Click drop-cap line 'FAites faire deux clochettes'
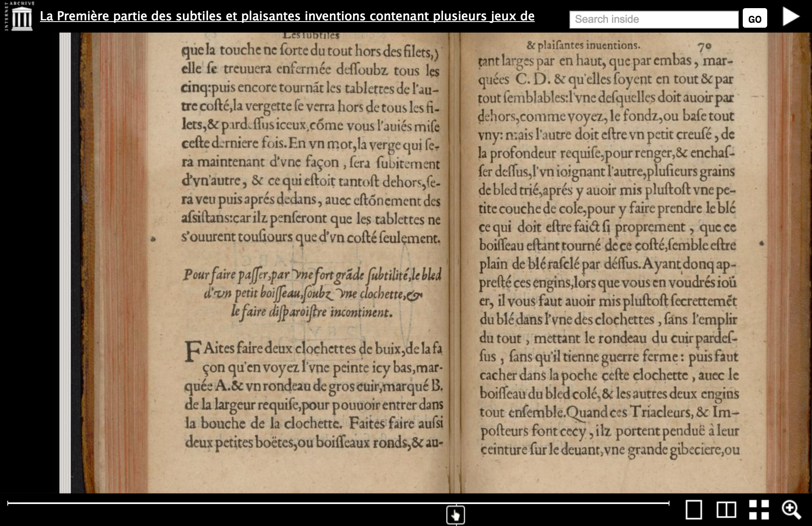The image size is (812, 526). [314, 349]
